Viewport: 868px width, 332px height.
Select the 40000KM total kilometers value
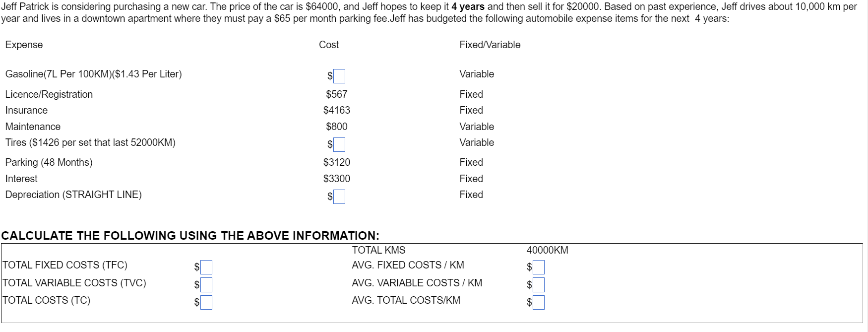click(548, 251)
